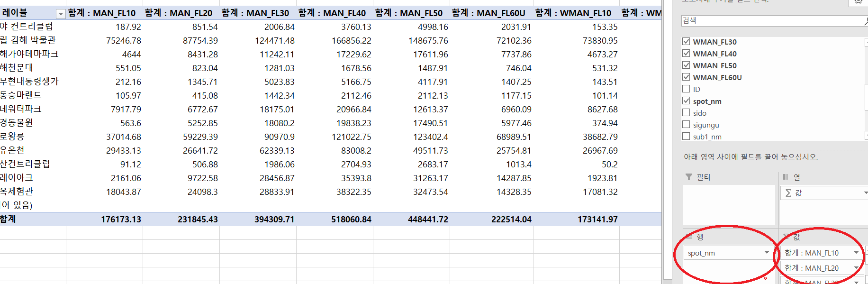Select the 무현대통령생가 row label
Screen dimensions: 868x284
29,82
